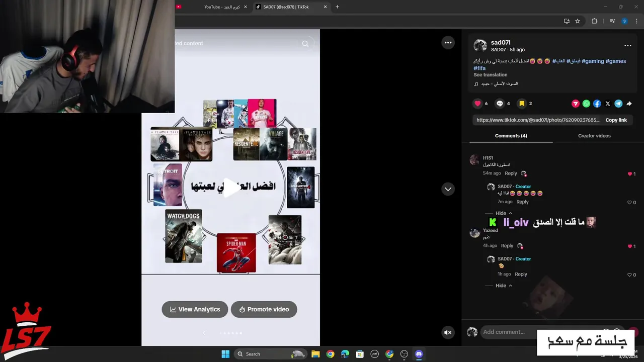Share the post to X
Viewport: 644px width, 362px height.
pos(608,104)
